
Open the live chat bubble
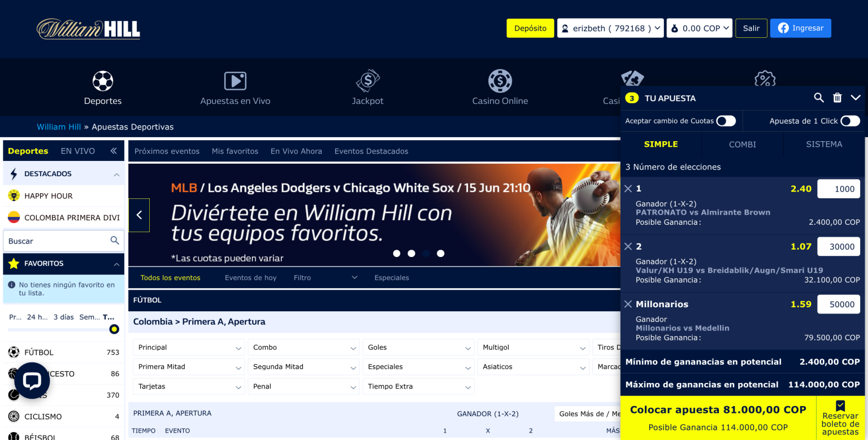32,380
